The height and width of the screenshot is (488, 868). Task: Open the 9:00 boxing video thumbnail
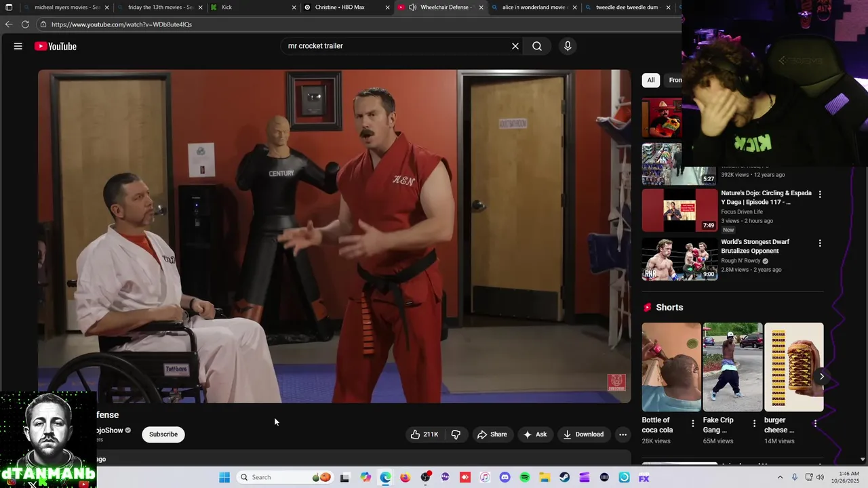pos(679,259)
